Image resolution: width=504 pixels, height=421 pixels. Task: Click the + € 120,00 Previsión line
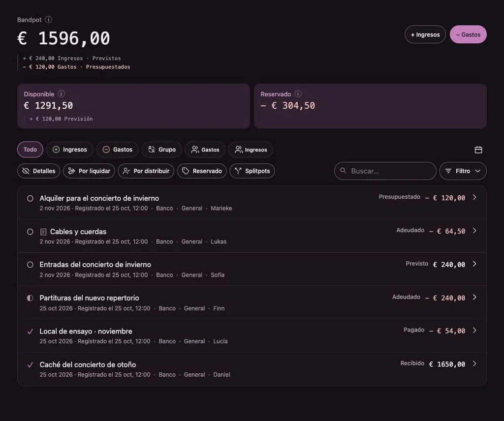coord(61,119)
